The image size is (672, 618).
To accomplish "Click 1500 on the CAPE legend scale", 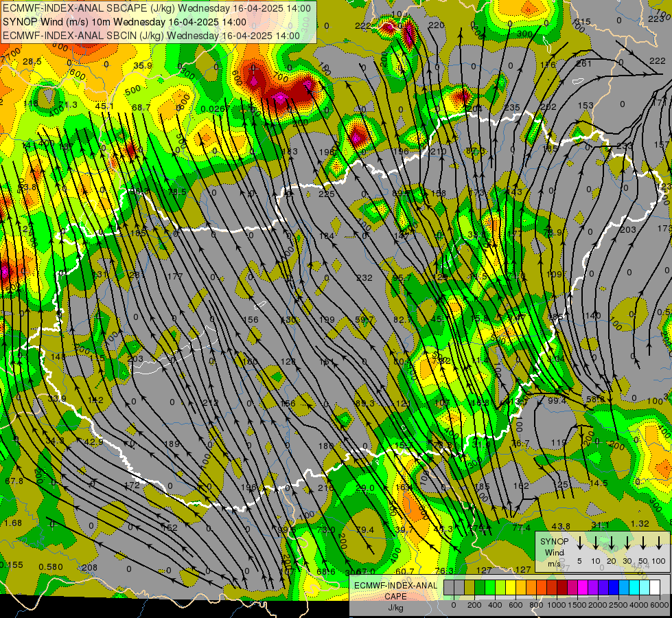I will coord(577,605).
